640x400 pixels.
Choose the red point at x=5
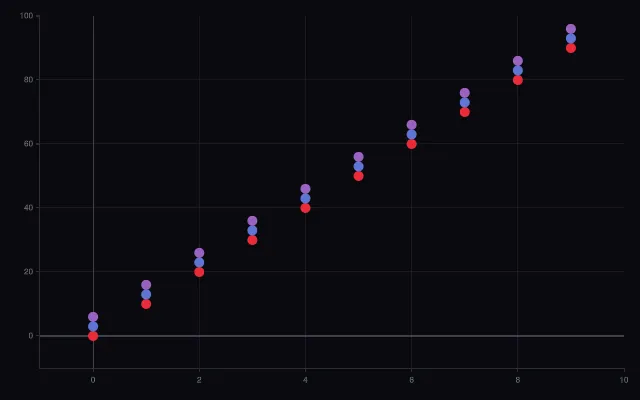pos(358,176)
